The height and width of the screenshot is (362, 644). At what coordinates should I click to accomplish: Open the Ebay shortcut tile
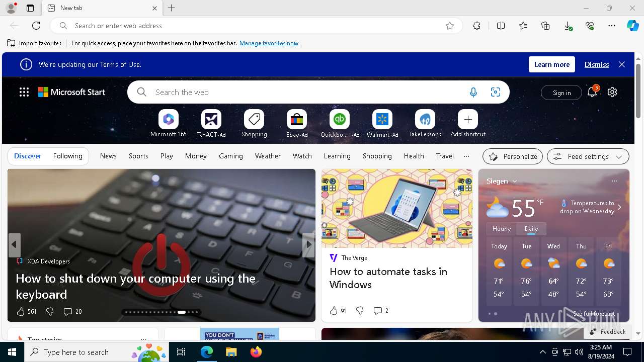(297, 120)
